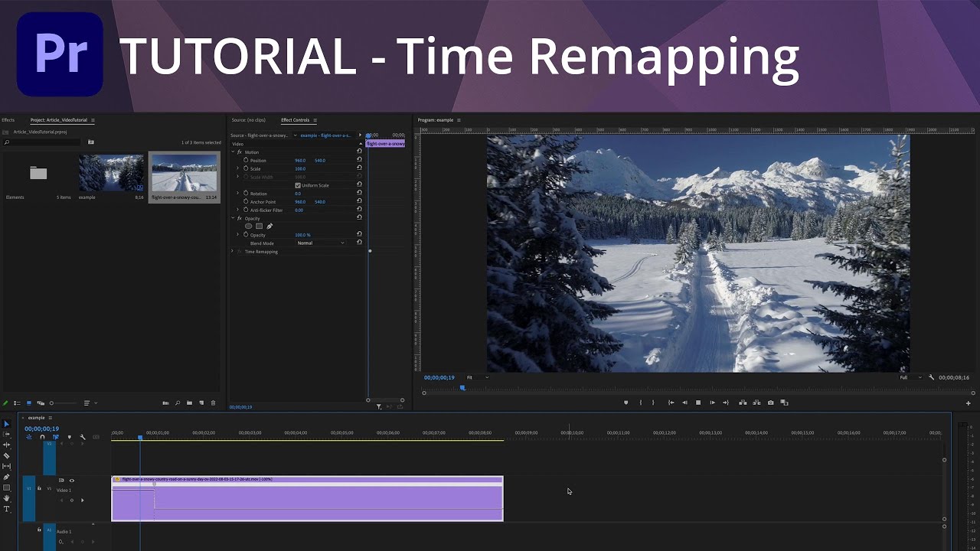The width and height of the screenshot is (980, 551).
Task: Click the free draw bezier pen mask icon
Action: click(269, 227)
